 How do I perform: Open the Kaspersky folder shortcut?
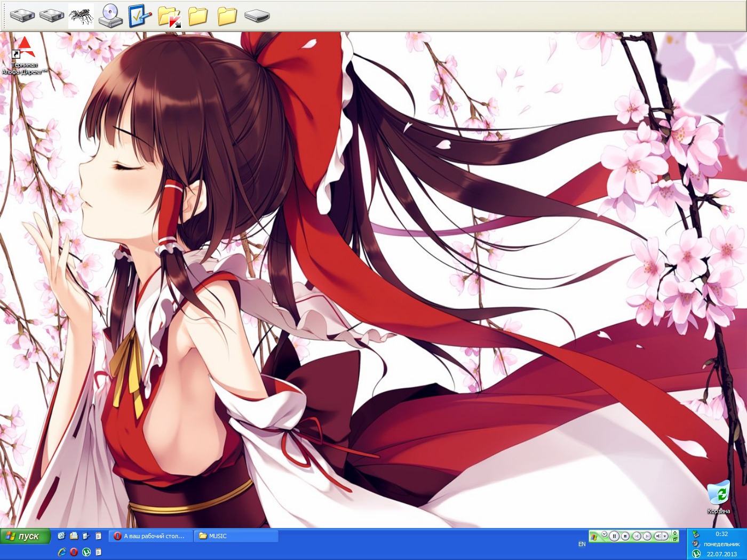click(170, 16)
